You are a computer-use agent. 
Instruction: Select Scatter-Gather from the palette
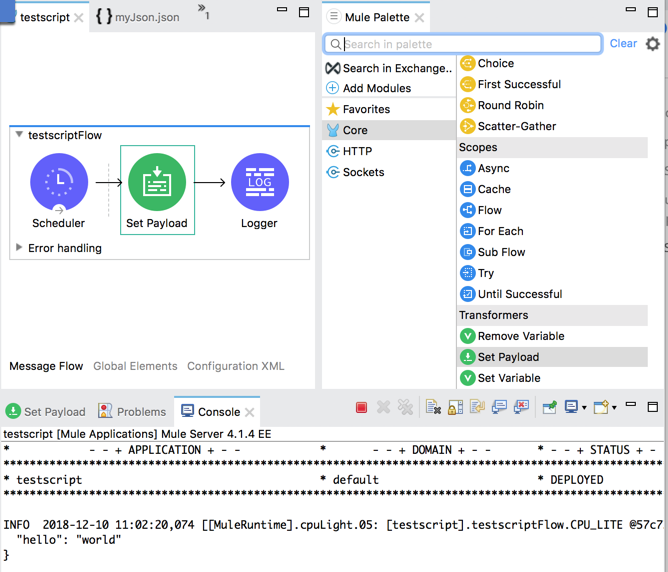pos(516,126)
